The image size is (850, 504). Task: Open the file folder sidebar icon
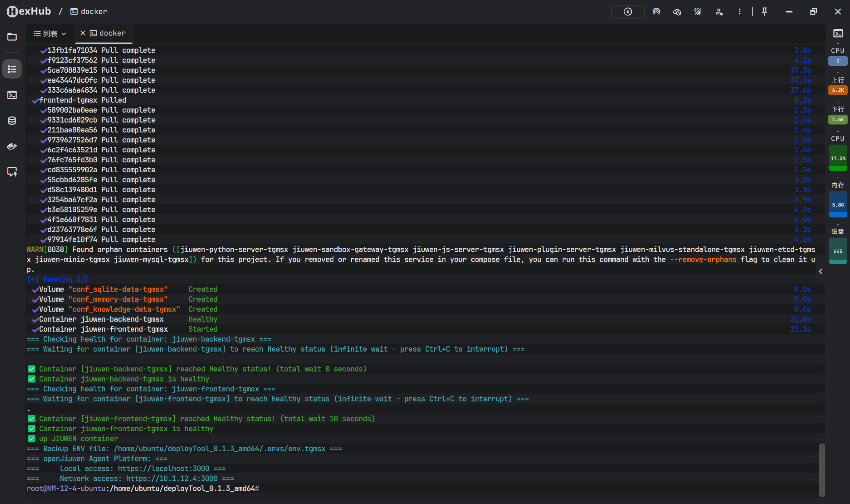point(12,37)
